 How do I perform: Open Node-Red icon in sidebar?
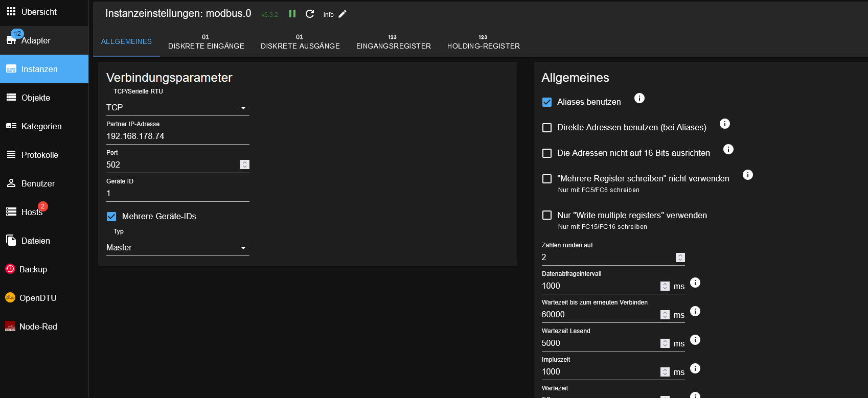tap(10, 326)
